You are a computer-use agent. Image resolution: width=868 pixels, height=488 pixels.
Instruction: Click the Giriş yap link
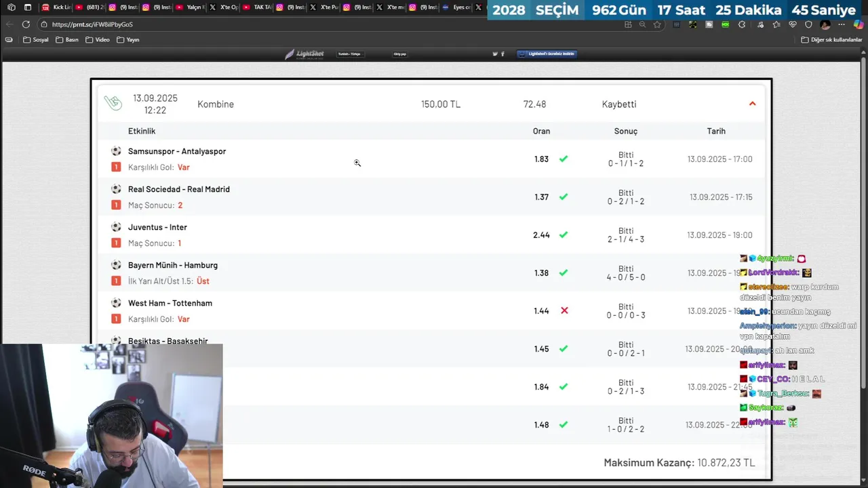point(400,54)
